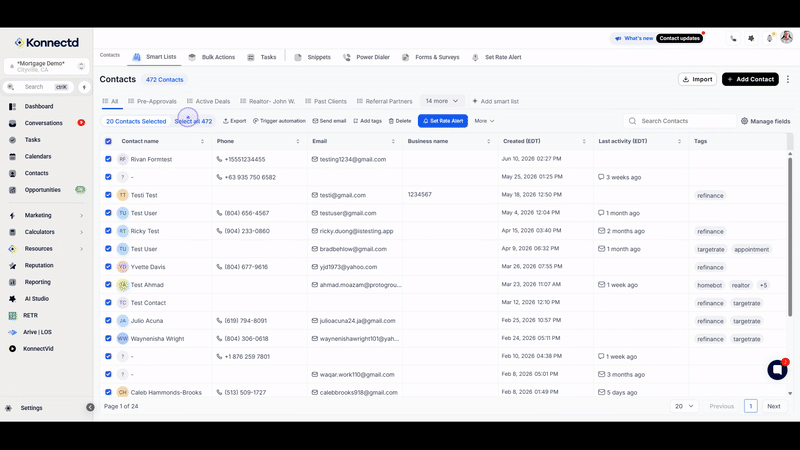The height and width of the screenshot is (450, 800).
Task: Open Dashboard in the sidebar
Action: (x=39, y=107)
